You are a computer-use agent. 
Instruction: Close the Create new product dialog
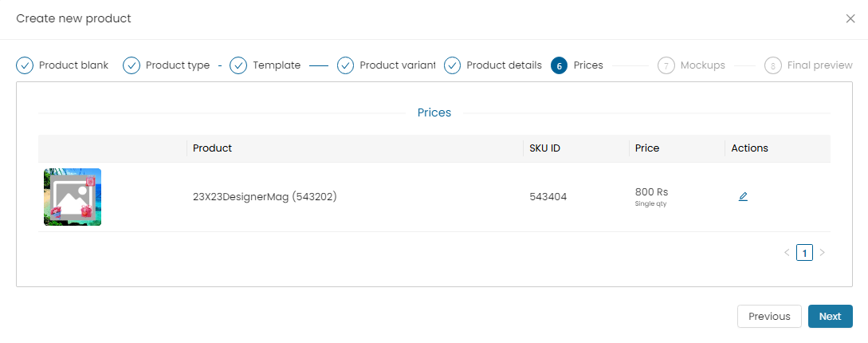pyautogui.click(x=850, y=19)
